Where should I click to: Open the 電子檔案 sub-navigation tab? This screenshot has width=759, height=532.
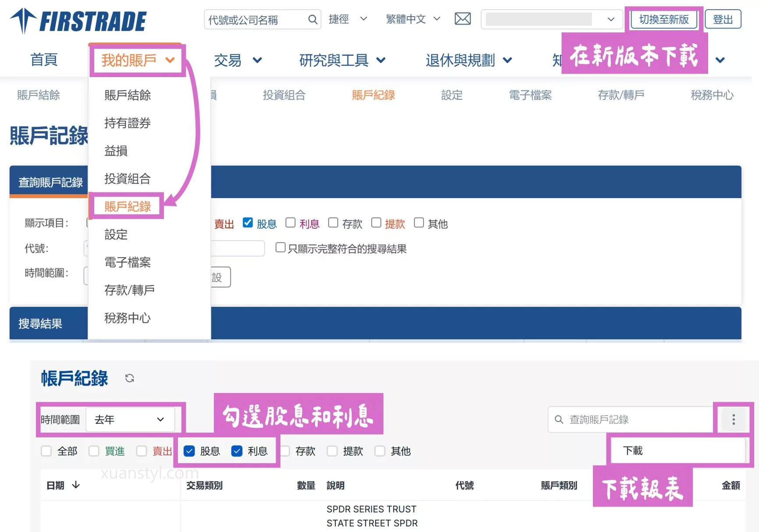[530, 95]
